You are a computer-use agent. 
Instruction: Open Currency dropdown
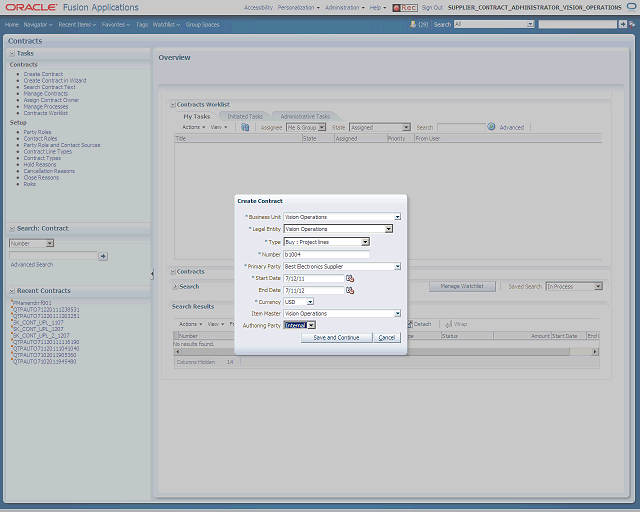(310, 302)
